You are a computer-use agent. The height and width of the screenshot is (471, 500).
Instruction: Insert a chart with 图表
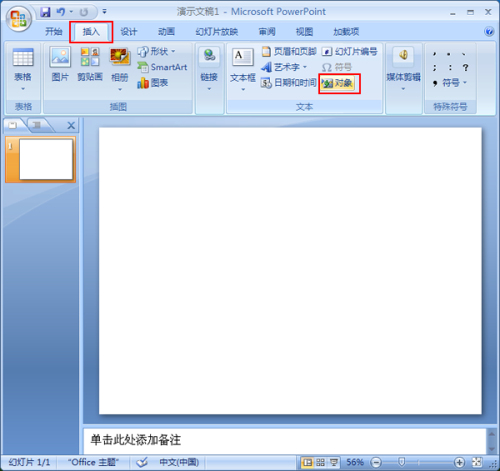(153, 83)
